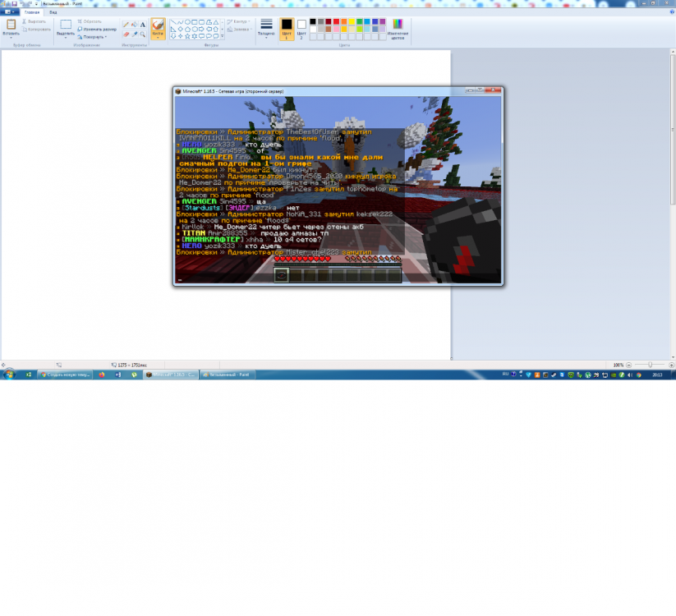The image size is (676, 616).
Task: Pick the purple color swatch in palette
Action: (383, 21)
